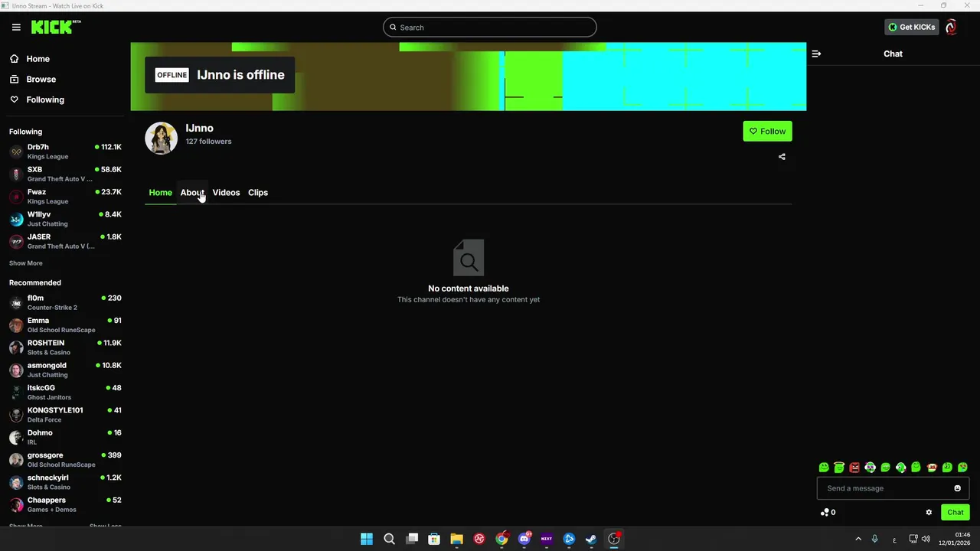Click the OFFLINE status badge
The width and height of the screenshot is (980, 551).
pyautogui.click(x=171, y=75)
